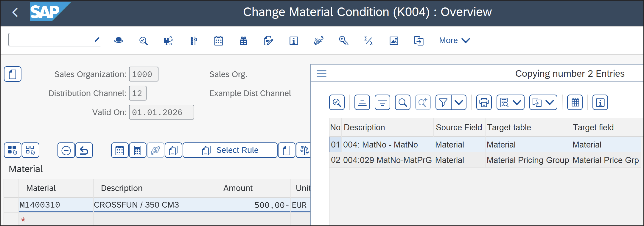Viewport: 644px width, 226px height.
Task: Open the filter dropdown arrow
Action: 459,103
